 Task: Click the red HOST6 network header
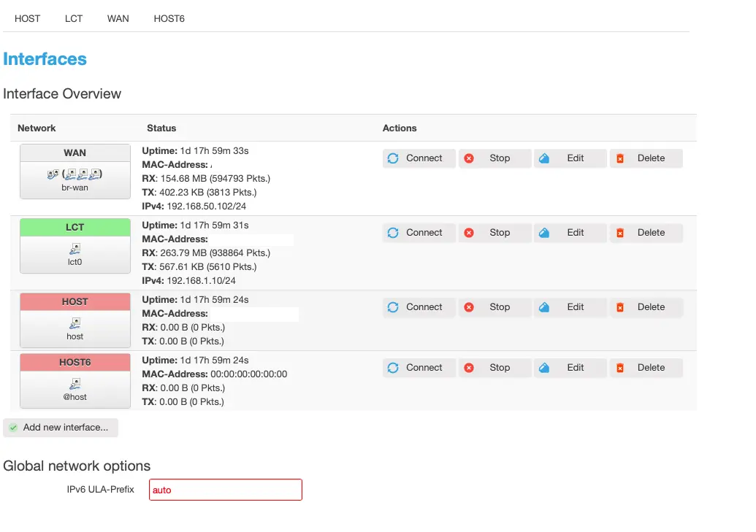pyautogui.click(x=75, y=363)
